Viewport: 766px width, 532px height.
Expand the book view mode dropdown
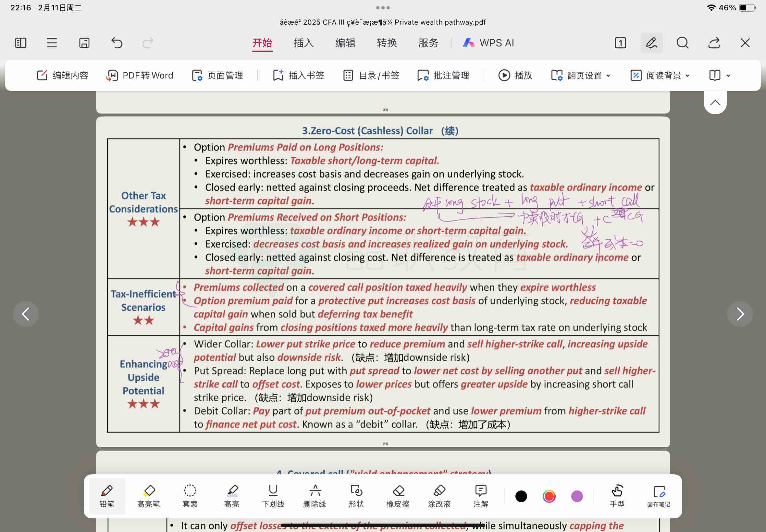point(720,75)
